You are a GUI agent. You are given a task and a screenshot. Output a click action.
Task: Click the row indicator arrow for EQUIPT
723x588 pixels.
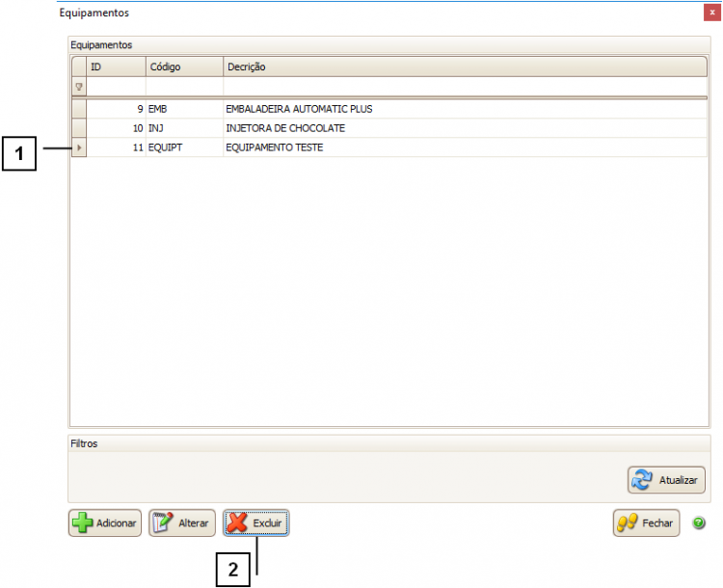pos(79,147)
